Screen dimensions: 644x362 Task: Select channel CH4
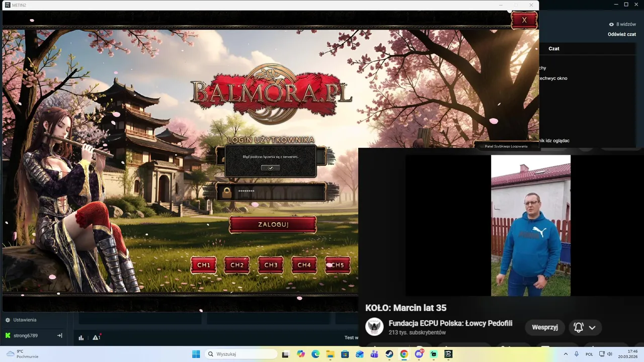point(304,265)
